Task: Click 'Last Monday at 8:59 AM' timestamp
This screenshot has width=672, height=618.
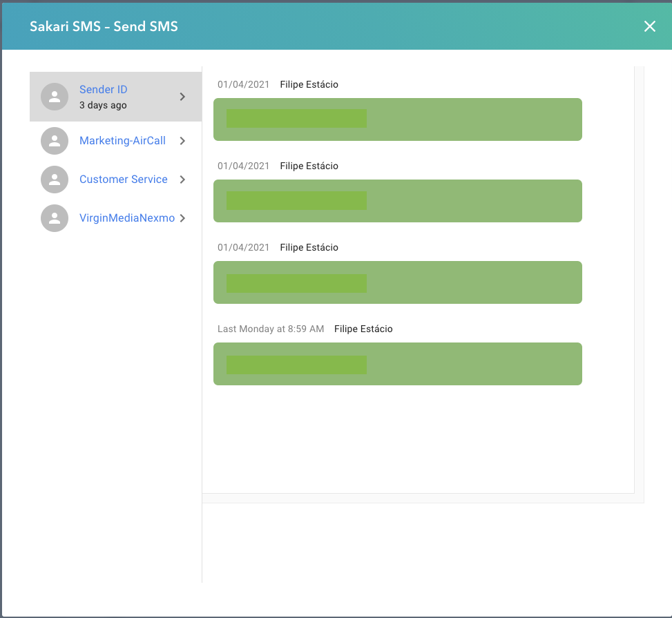Action: pos(271,329)
